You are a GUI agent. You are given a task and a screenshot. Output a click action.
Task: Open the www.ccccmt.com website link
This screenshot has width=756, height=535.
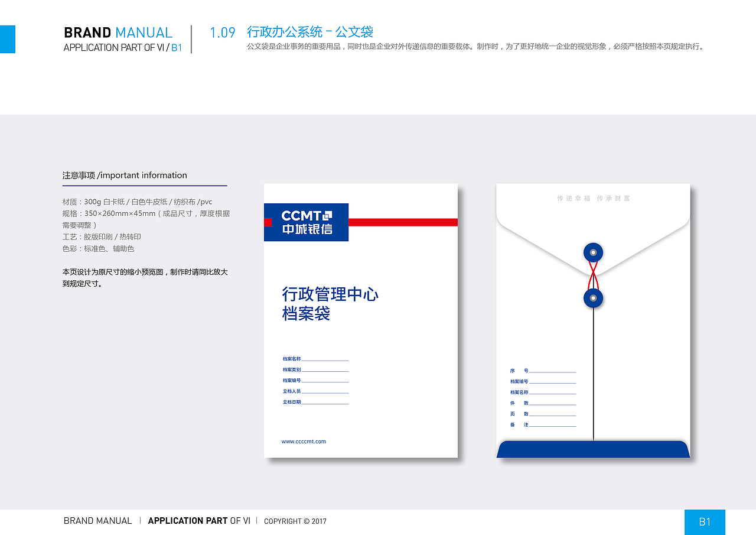304,441
